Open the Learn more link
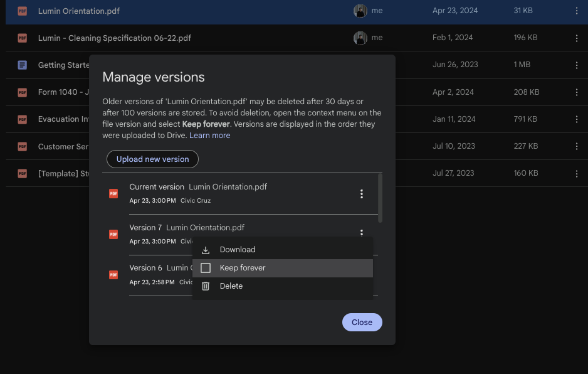This screenshot has width=588, height=374. pyautogui.click(x=210, y=135)
